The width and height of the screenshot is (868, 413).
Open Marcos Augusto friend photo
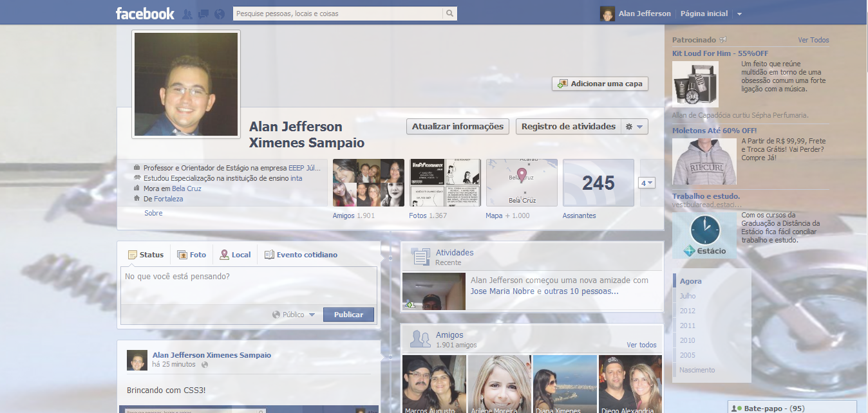click(434, 384)
